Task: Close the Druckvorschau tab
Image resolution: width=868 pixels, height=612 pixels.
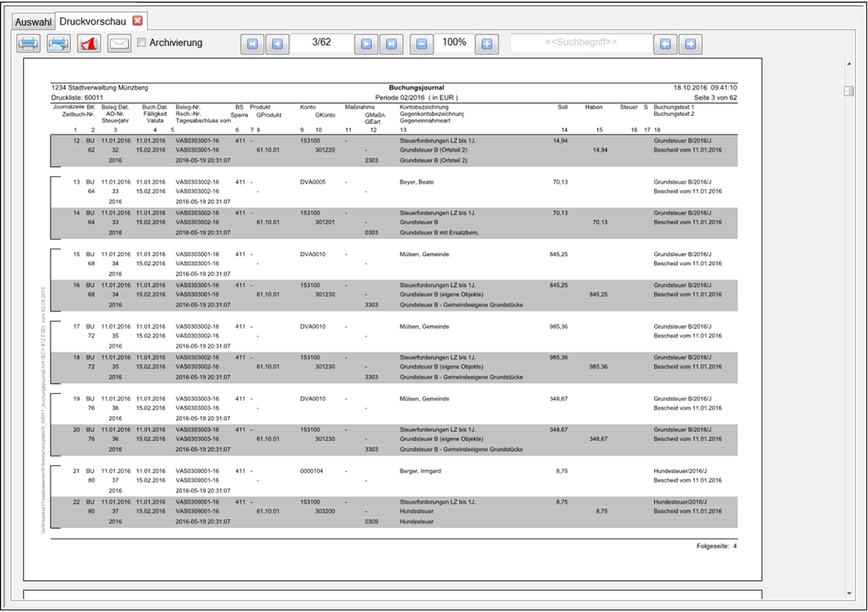Action: pos(137,20)
